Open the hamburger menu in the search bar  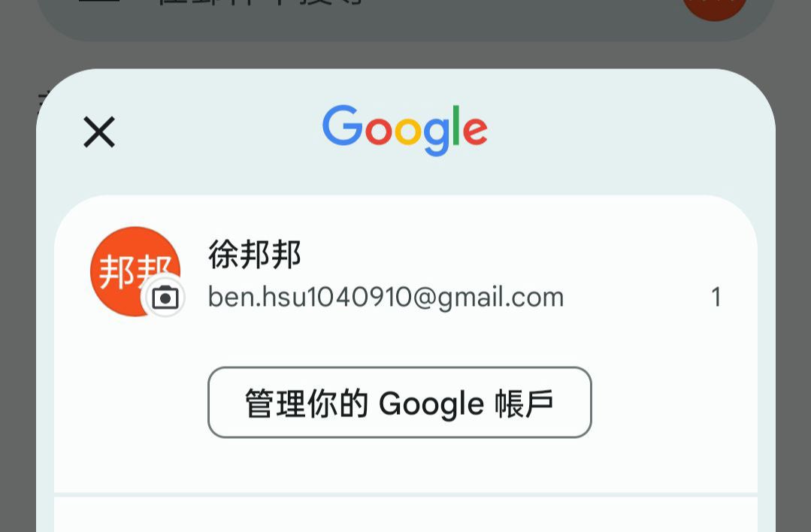coord(98,2)
